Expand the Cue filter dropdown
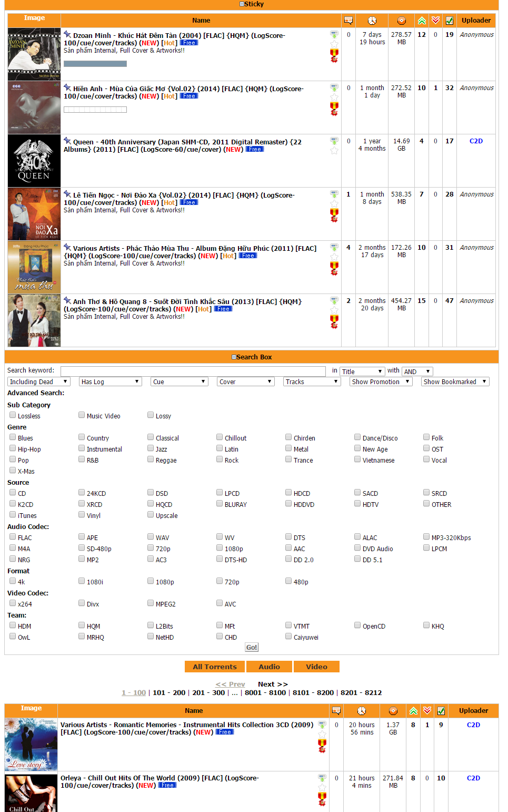 (x=180, y=381)
